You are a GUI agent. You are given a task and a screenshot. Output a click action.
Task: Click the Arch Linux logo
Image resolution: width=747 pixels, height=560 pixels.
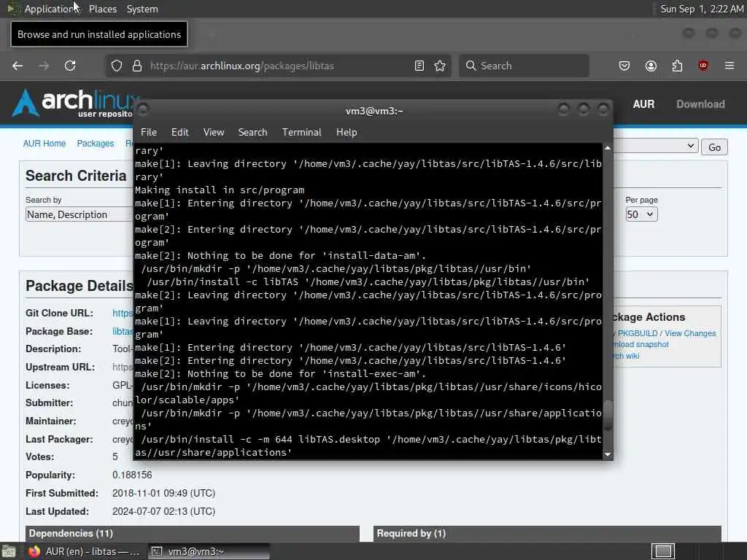(75, 104)
